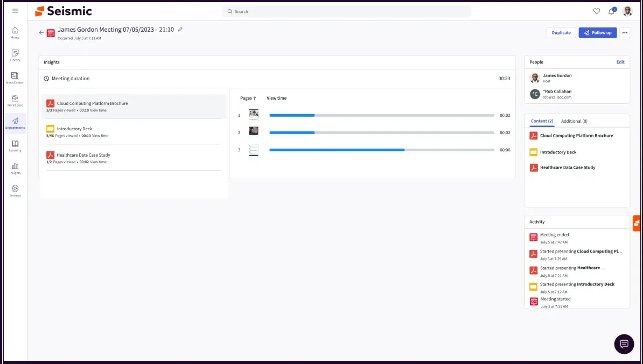
Task: Open favorites heart icon
Action: point(597,11)
